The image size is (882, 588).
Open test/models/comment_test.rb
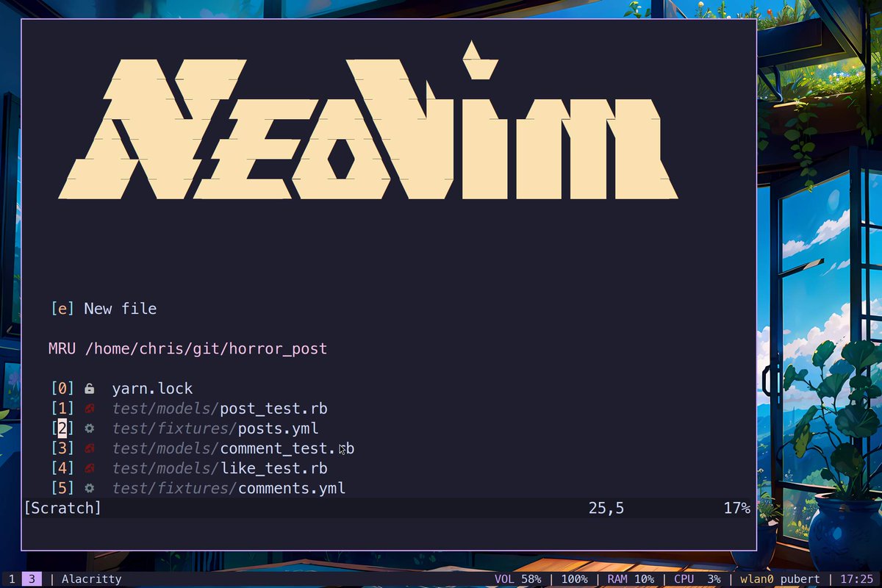pos(233,448)
